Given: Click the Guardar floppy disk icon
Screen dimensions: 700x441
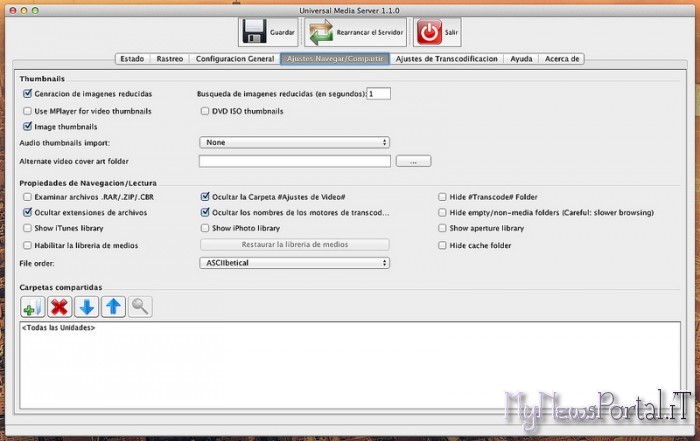Looking at the screenshot, I should (x=254, y=32).
